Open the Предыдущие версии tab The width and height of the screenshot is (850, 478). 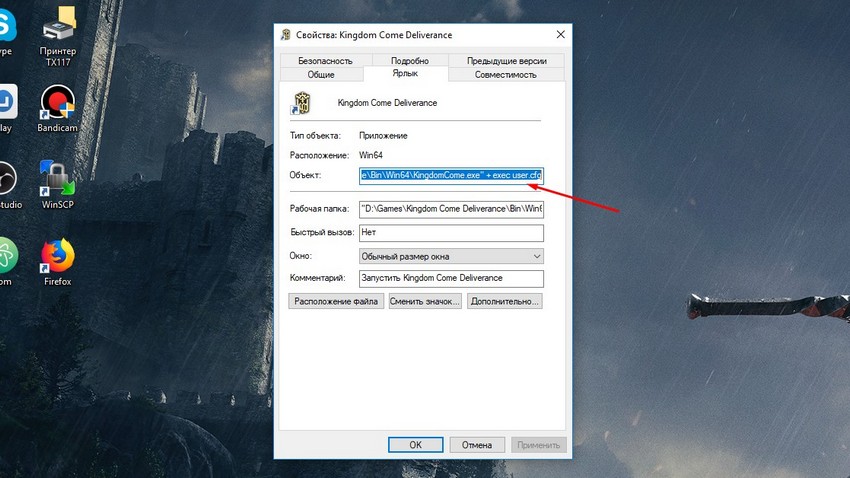click(x=506, y=61)
